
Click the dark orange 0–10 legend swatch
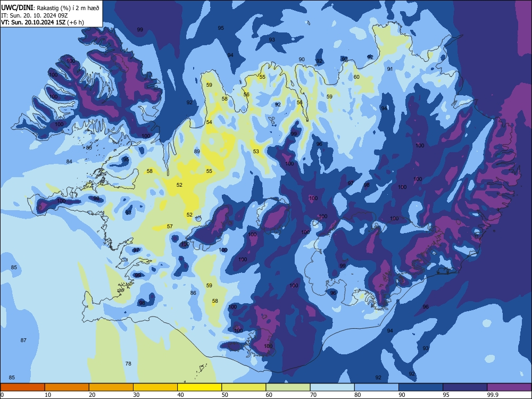coord(22,387)
